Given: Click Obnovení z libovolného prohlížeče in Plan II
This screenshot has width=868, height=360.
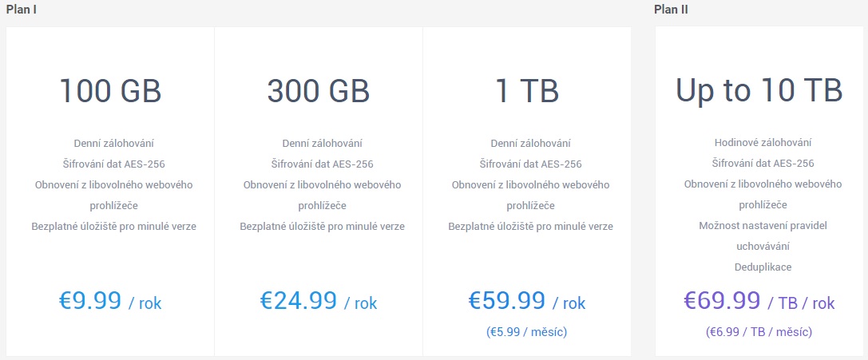Looking at the screenshot, I should [763, 194].
